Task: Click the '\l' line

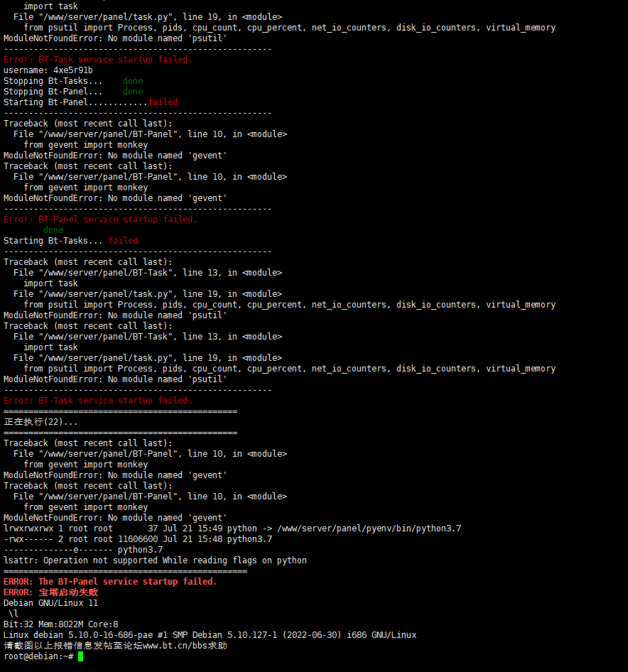Action: pos(13,614)
